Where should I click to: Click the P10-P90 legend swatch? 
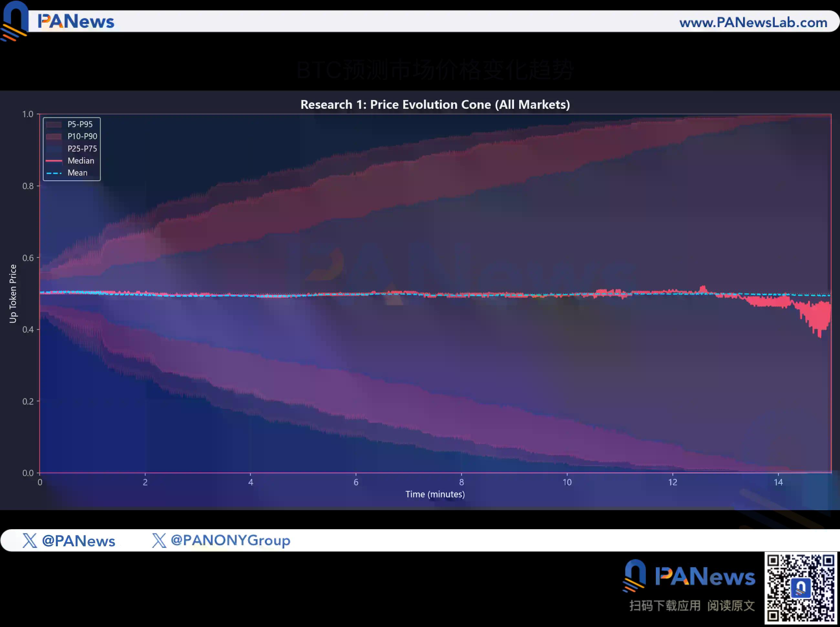[x=54, y=137]
